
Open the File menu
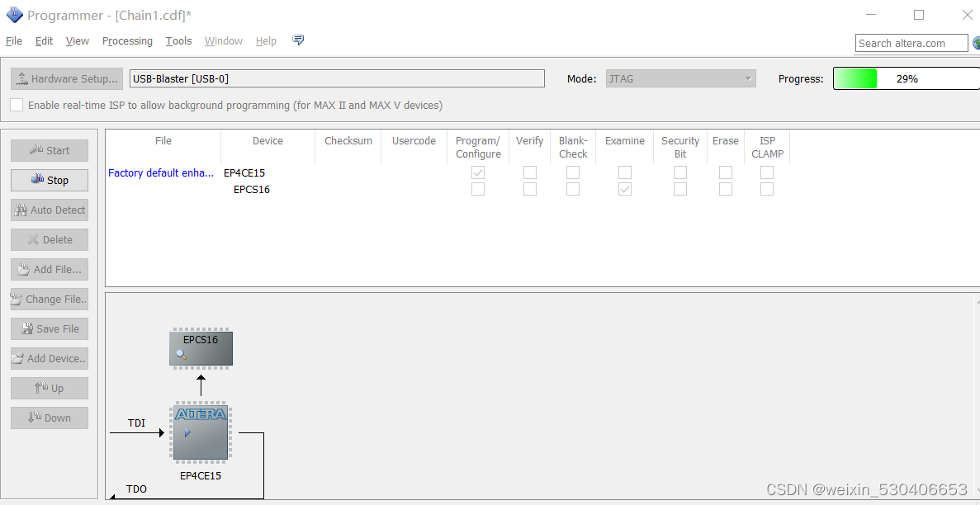pyautogui.click(x=14, y=40)
